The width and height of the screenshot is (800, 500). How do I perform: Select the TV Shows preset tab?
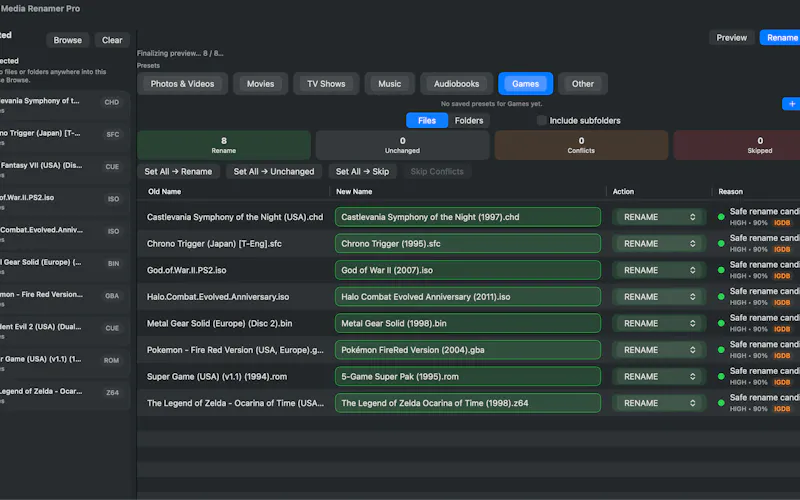(x=326, y=84)
